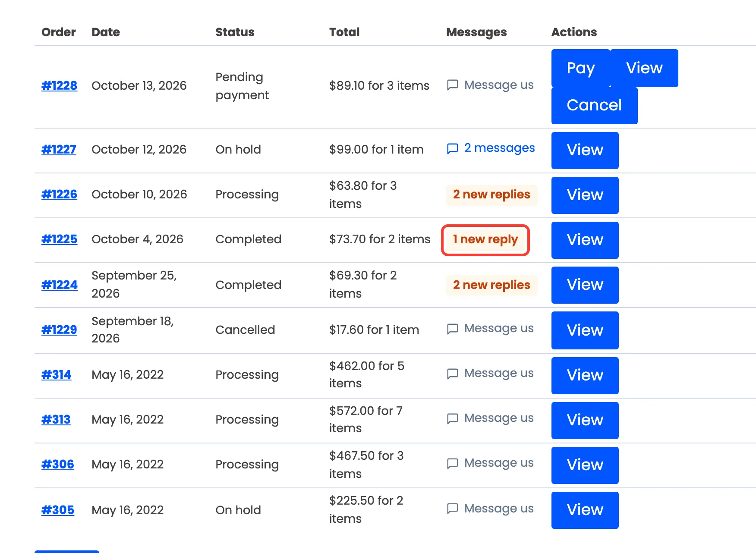Click Message us text for order #305
756x553 pixels.
pyautogui.click(x=499, y=509)
